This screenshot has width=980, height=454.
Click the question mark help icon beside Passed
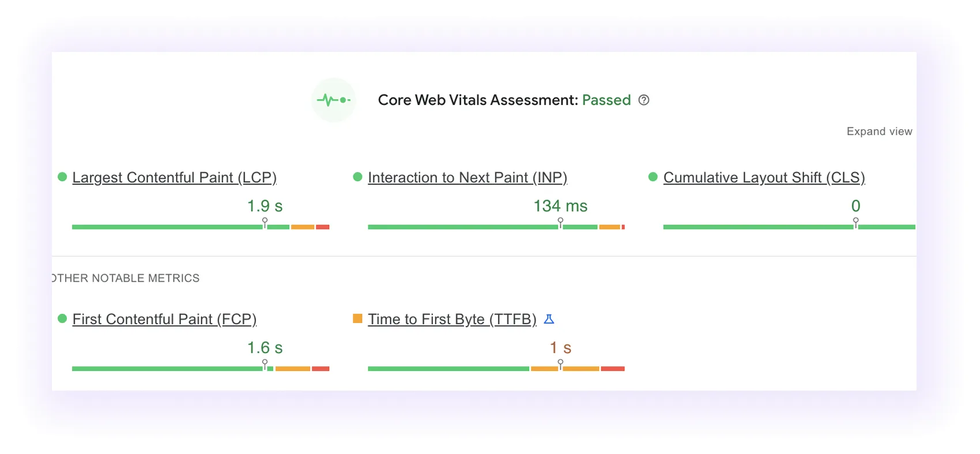coord(644,100)
